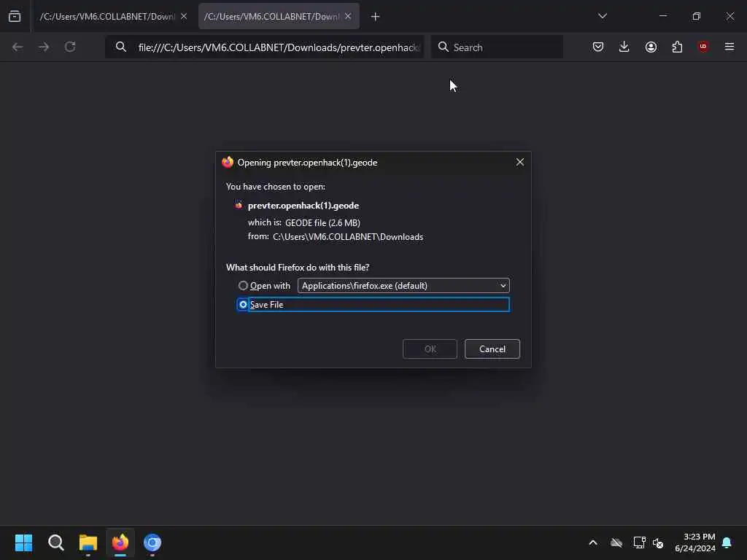Open the Chromium browser taskbar icon
Viewport: 747px width, 560px height.
(152, 542)
